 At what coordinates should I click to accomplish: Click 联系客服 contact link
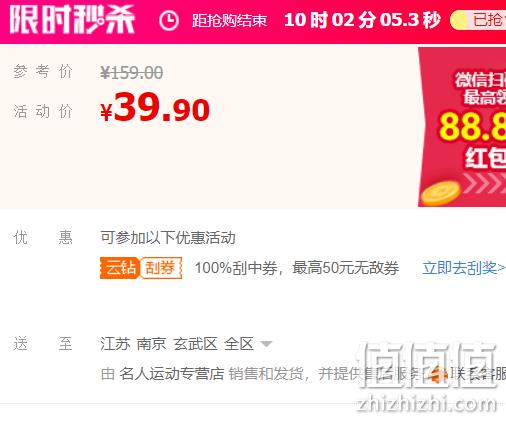click(x=478, y=374)
